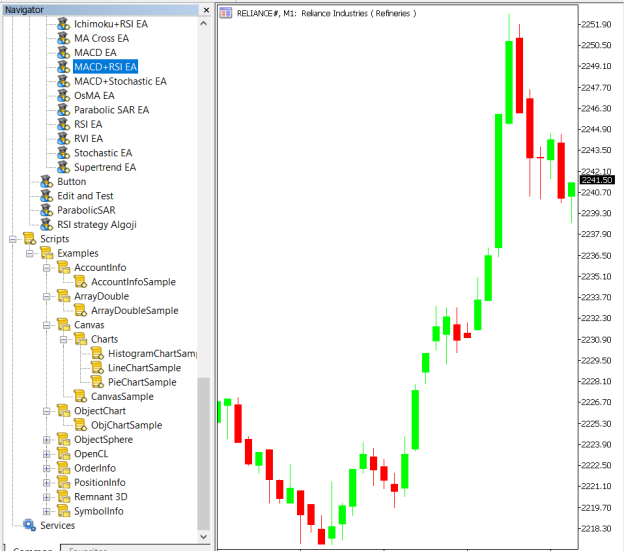The height and width of the screenshot is (552, 624).
Task: Close the Navigator panel
Action: click(206, 10)
